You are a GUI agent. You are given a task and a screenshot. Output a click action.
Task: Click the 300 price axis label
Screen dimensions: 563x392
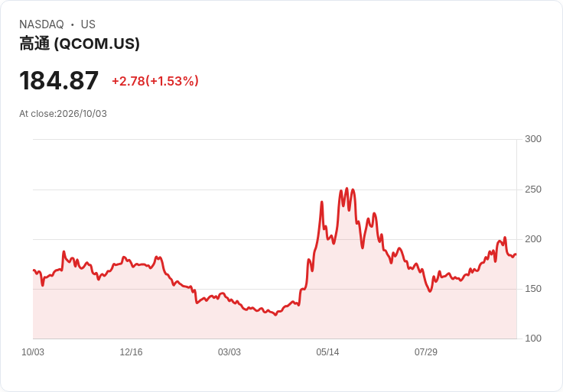(533, 139)
